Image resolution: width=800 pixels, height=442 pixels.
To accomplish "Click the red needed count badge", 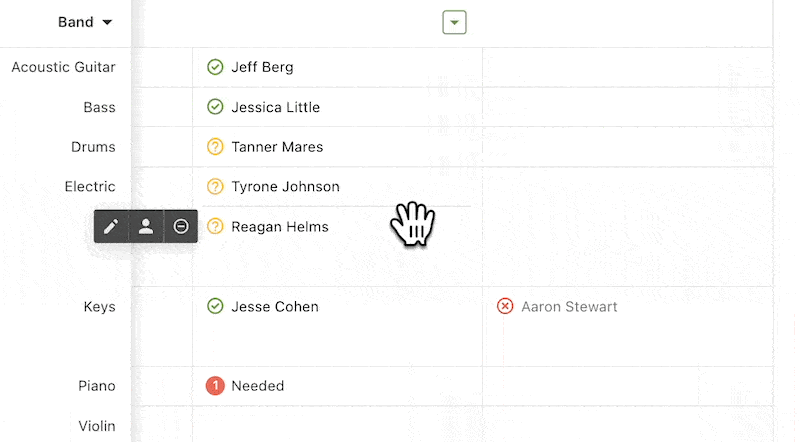I will [215, 386].
